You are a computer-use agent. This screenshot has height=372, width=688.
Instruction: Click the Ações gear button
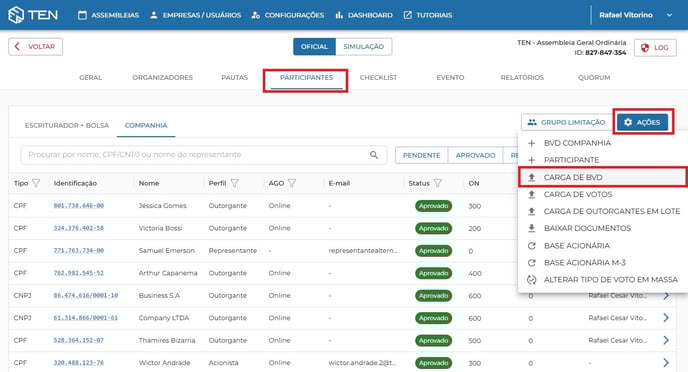tap(642, 122)
